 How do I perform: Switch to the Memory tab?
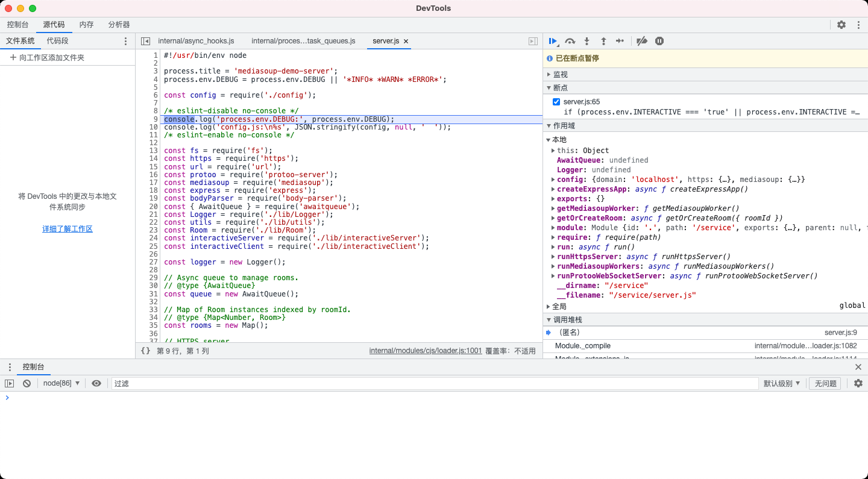tap(87, 25)
